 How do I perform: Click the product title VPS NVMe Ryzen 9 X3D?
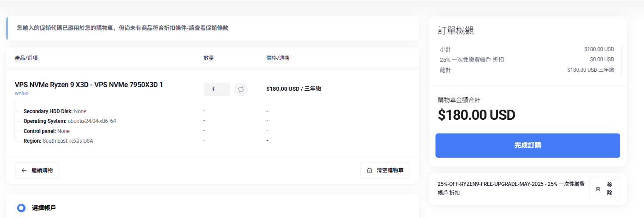pyautogui.click(x=89, y=85)
